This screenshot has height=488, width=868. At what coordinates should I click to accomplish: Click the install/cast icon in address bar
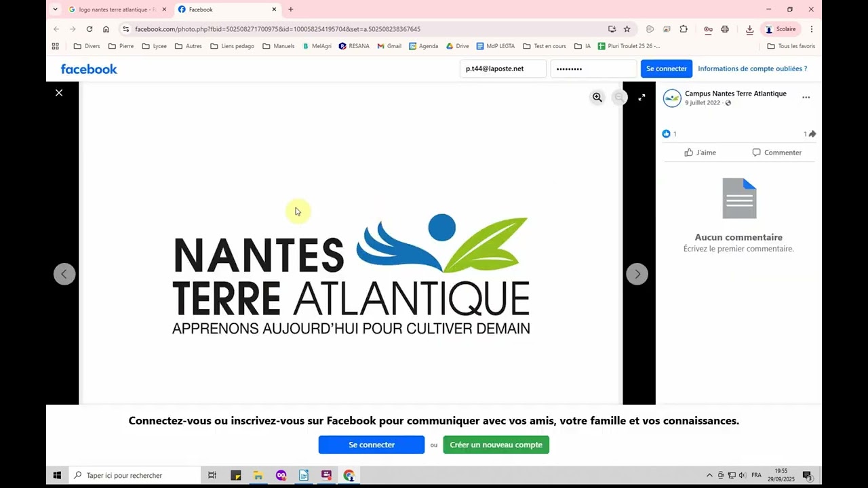612,29
